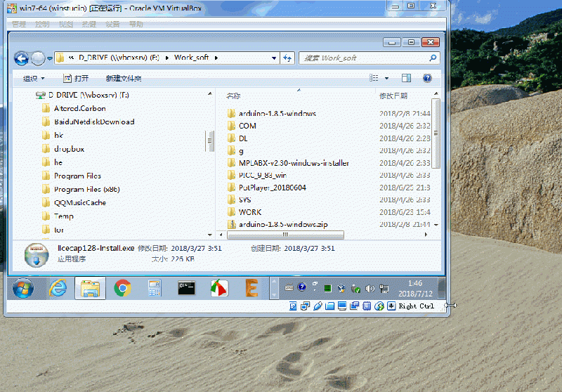Click file list vertical scrollbar thumb
Viewport: 562px width, 392px height.
pos(436,133)
